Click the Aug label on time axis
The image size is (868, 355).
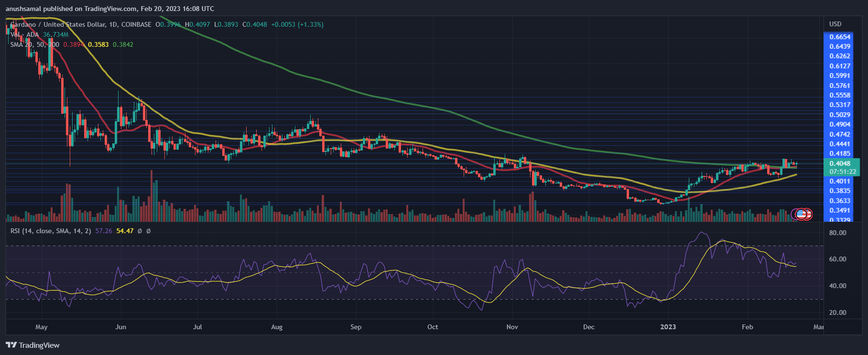(x=277, y=327)
